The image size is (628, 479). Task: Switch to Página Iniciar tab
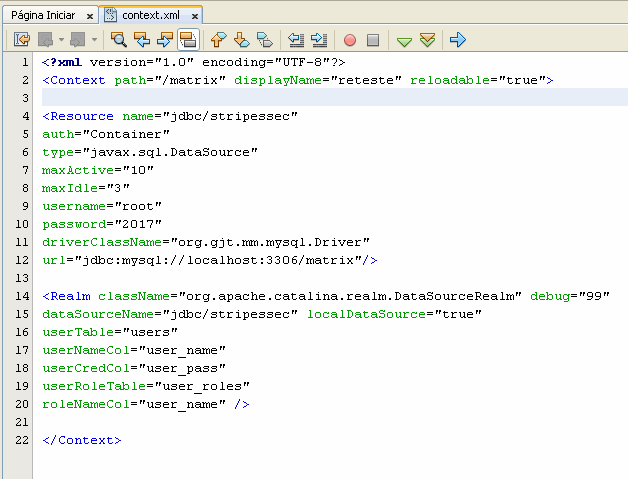click(43, 15)
